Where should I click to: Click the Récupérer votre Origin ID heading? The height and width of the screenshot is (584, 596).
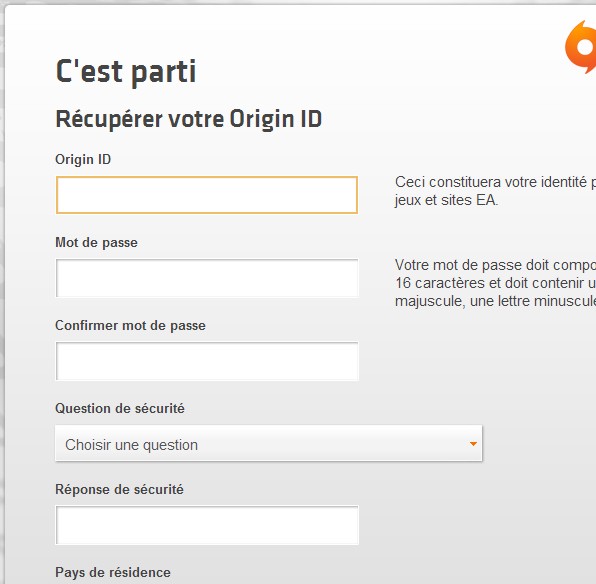189,119
